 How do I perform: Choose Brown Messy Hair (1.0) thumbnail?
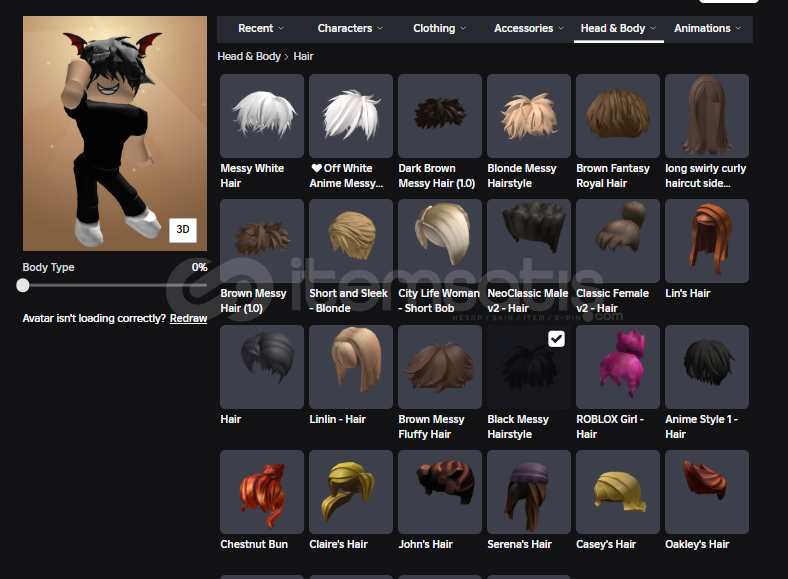click(262, 241)
